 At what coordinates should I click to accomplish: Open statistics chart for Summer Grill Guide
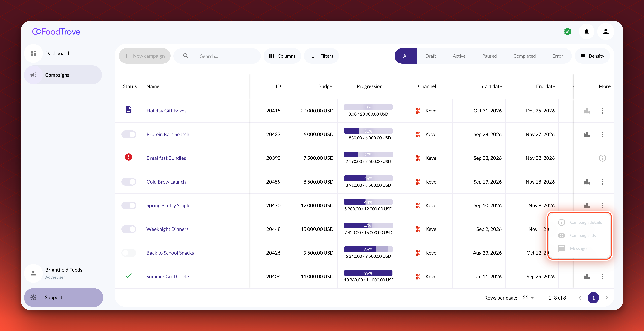point(587,277)
